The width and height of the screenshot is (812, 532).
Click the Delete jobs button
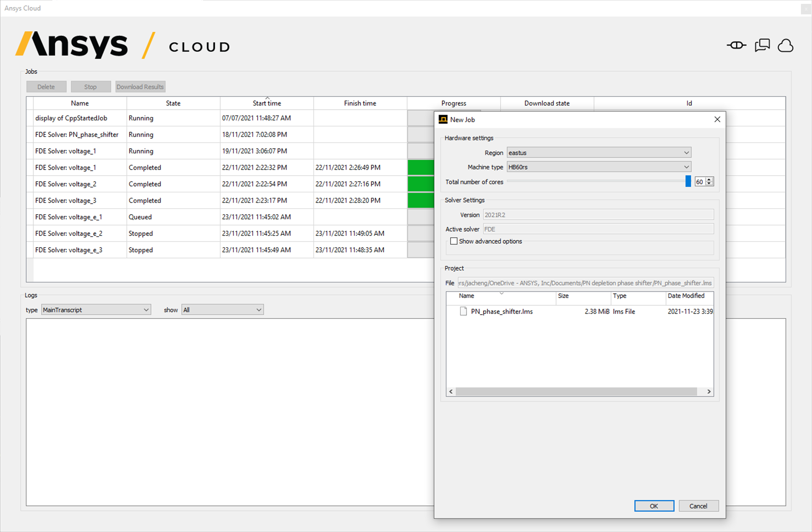46,86
